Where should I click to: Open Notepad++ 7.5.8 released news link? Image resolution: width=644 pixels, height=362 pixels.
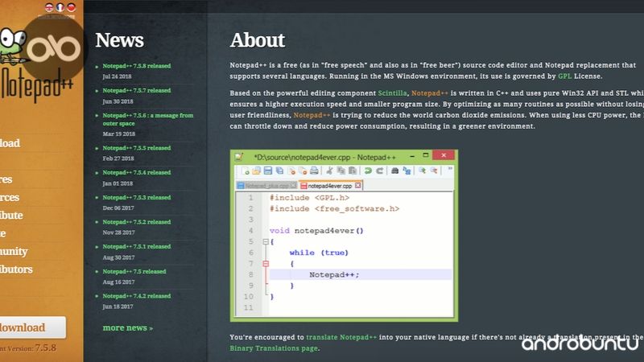136,66
